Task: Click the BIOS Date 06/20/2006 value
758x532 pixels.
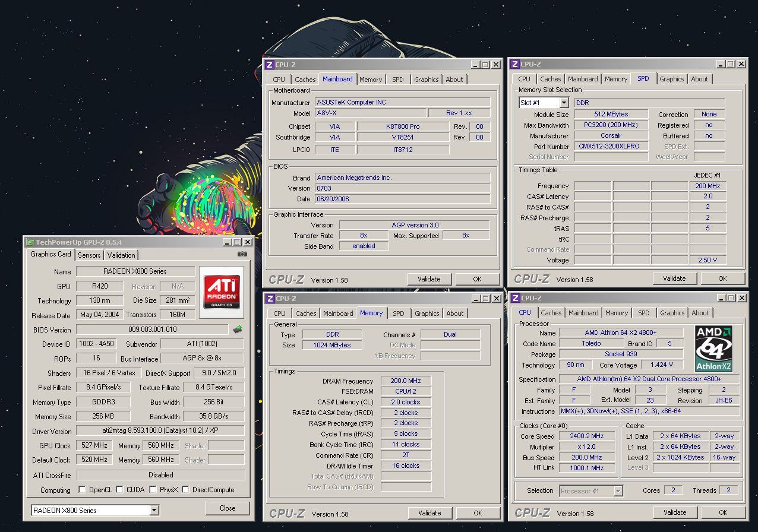Action: click(403, 199)
